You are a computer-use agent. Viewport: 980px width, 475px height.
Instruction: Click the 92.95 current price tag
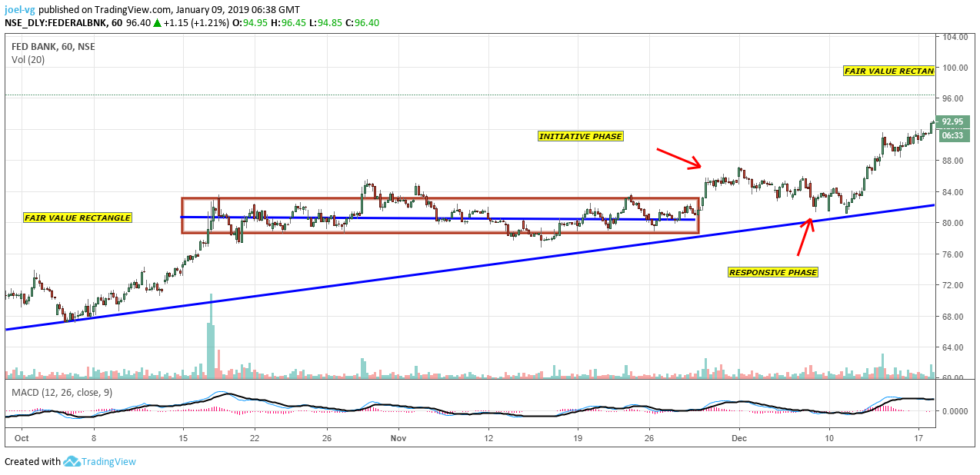[952, 121]
